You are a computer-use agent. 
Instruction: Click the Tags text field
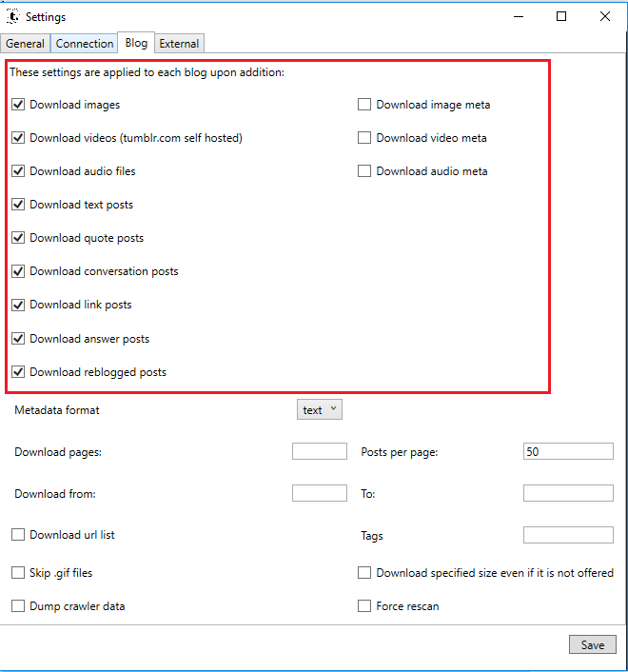click(x=568, y=535)
